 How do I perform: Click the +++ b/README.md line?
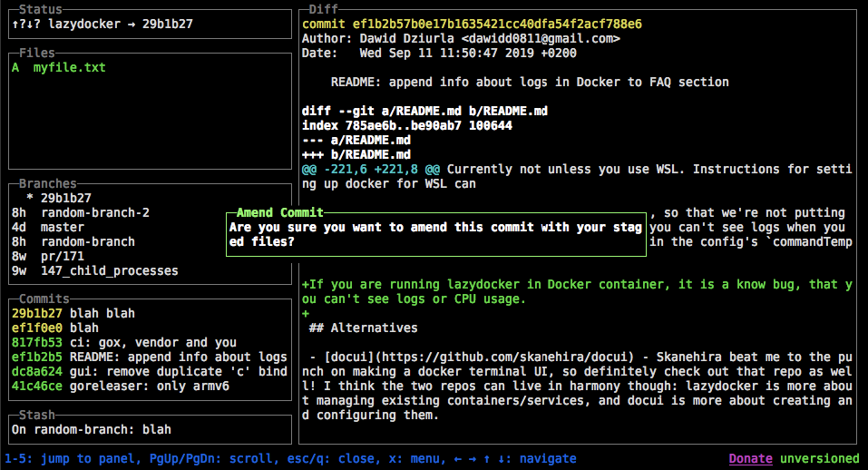[356, 154]
